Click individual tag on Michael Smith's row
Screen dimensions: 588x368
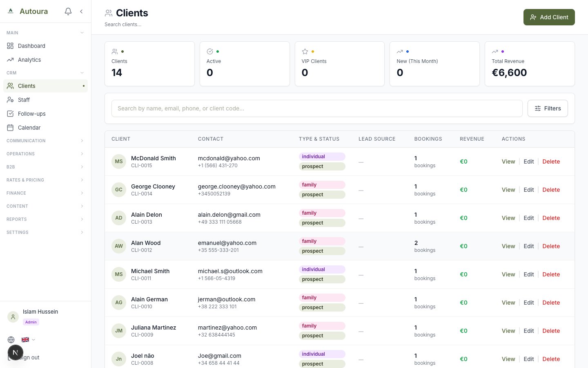322,269
